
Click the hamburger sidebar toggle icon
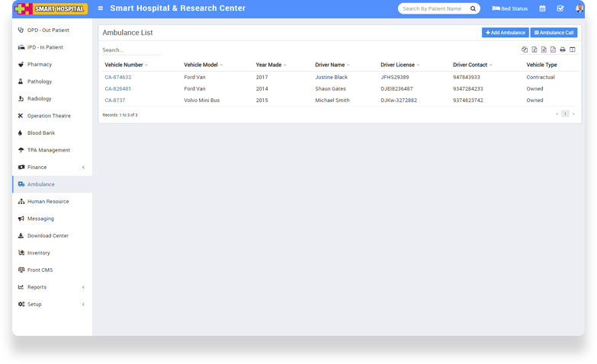(101, 8)
